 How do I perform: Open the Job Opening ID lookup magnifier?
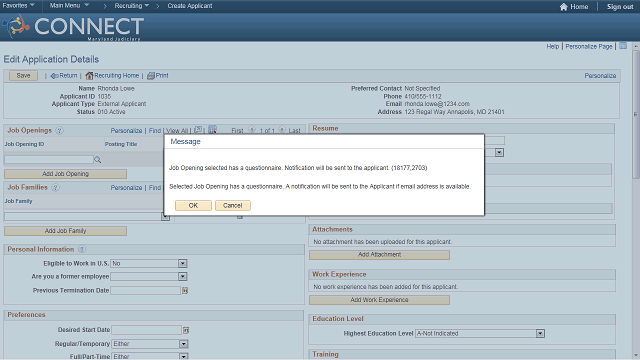(98, 160)
